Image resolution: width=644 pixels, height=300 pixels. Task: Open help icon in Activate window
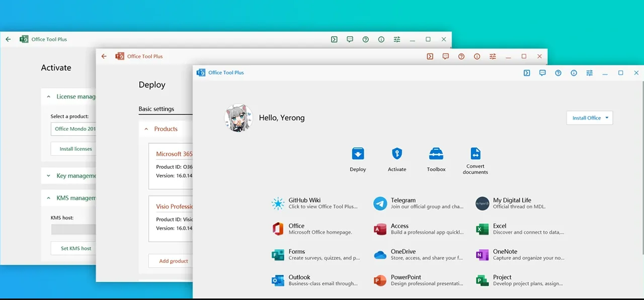(366, 39)
